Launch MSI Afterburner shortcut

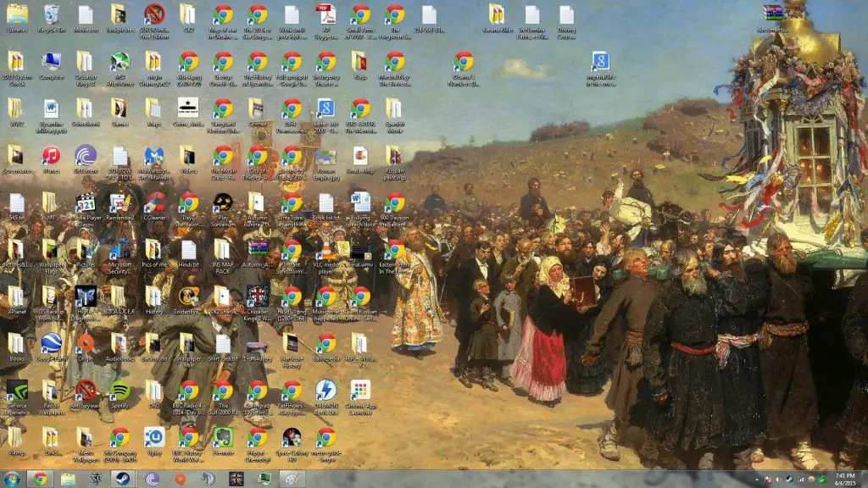(x=120, y=69)
